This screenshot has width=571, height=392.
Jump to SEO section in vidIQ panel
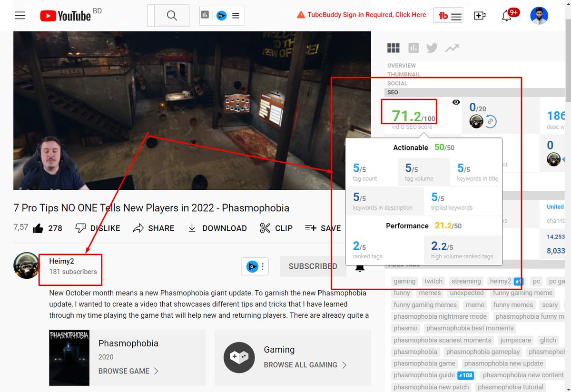393,92
